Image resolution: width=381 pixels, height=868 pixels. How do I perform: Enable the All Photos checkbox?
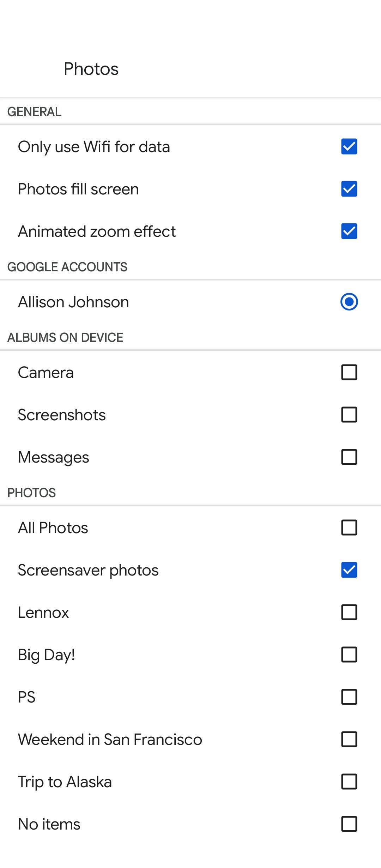349,528
